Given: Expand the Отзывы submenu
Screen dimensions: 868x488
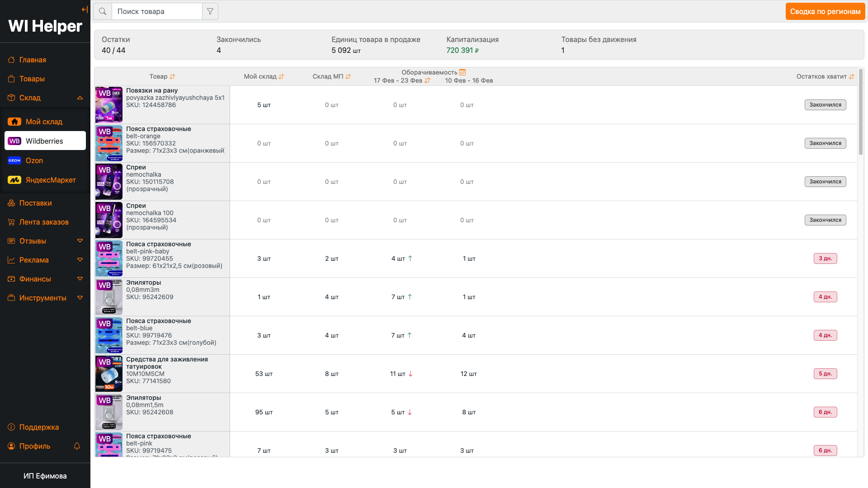Looking at the screenshot, I should [80, 241].
